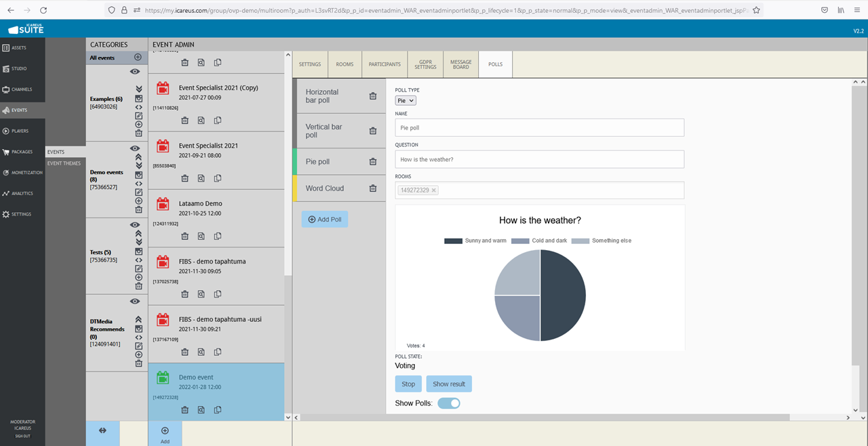Toggle the Show Polls switch
This screenshot has width=868, height=446.
(x=448, y=403)
